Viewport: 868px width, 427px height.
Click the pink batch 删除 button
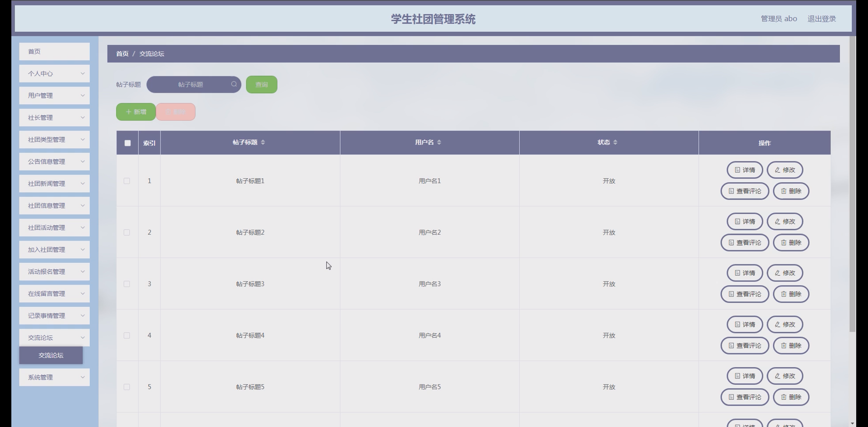tap(176, 112)
